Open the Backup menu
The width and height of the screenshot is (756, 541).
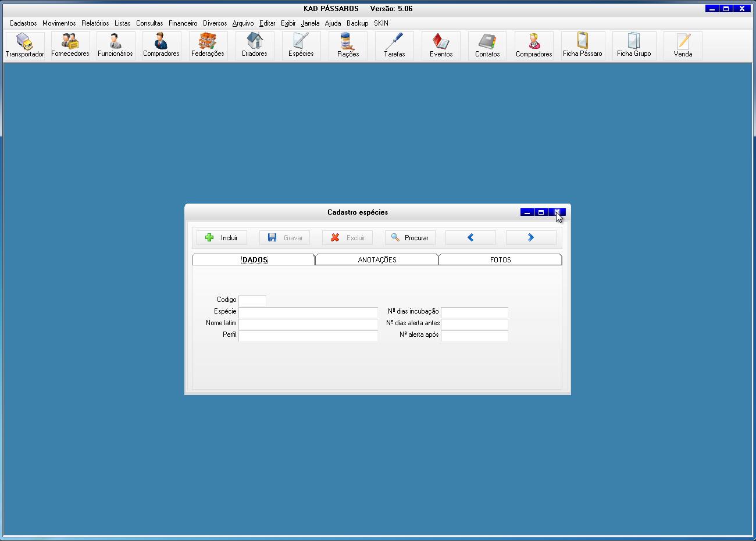tap(358, 23)
